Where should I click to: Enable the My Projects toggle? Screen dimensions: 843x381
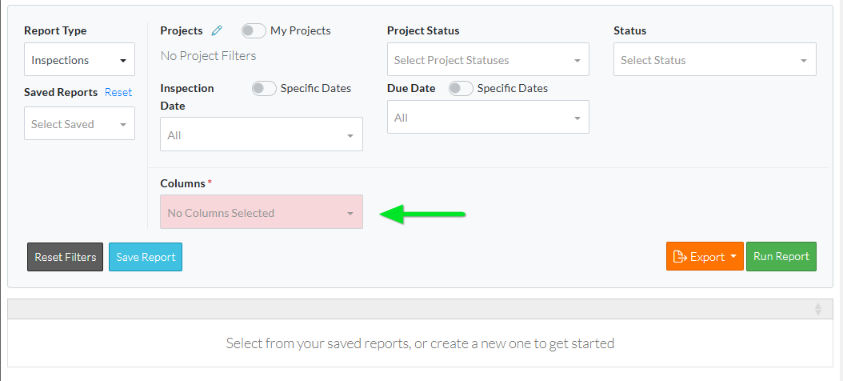tap(253, 31)
